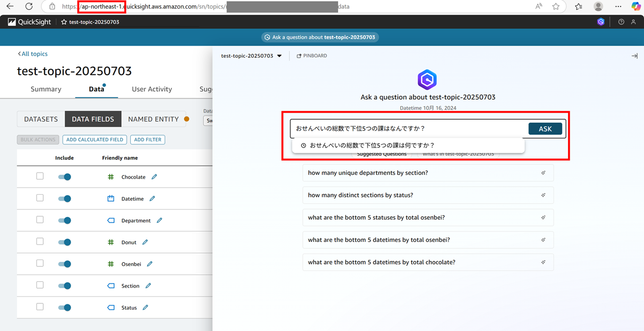
Task: Open the test-topic-20250703 topic dropdown
Action: point(252,56)
